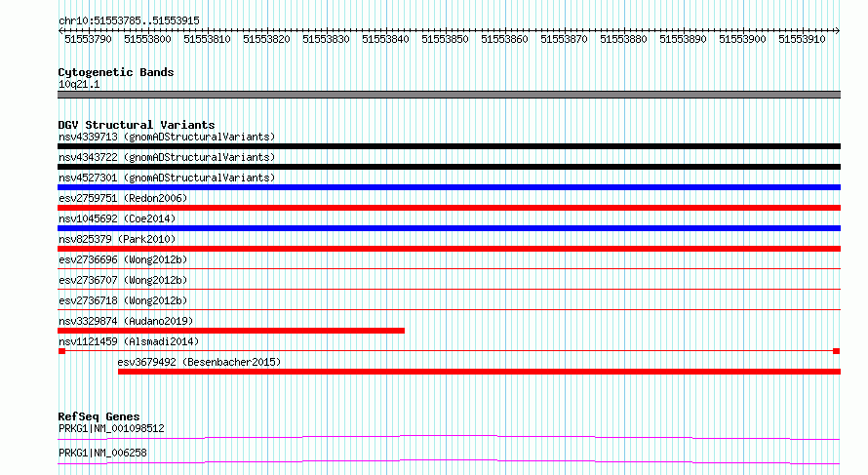868x475 pixels.
Task: Click ruler position 51553810
Action: point(207,39)
